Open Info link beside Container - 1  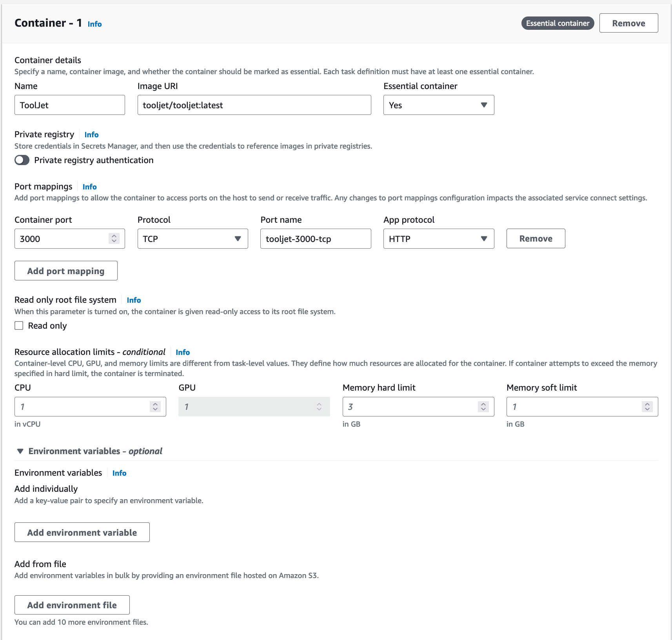click(94, 24)
